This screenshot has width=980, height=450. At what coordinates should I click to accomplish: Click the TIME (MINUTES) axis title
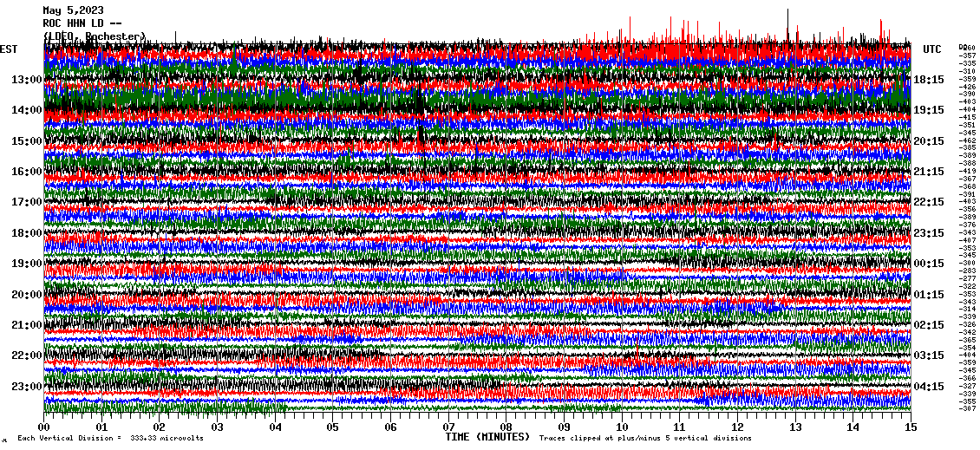coord(487,438)
